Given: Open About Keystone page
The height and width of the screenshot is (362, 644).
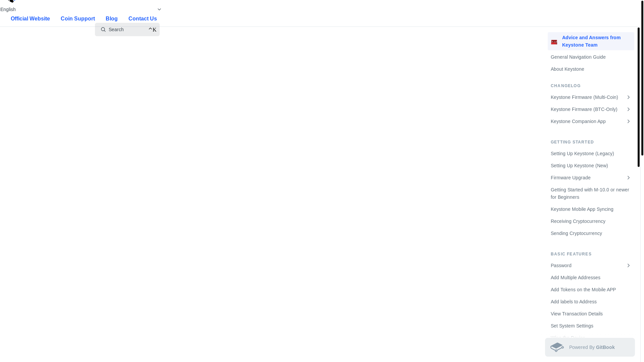Looking at the screenshot, I should pos(591,69).
